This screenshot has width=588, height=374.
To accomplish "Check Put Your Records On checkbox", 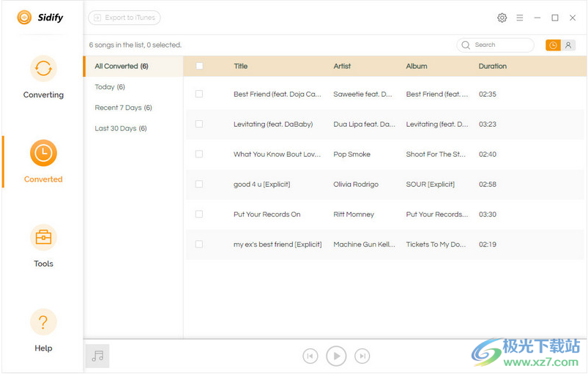I will [x=199, y=214].
